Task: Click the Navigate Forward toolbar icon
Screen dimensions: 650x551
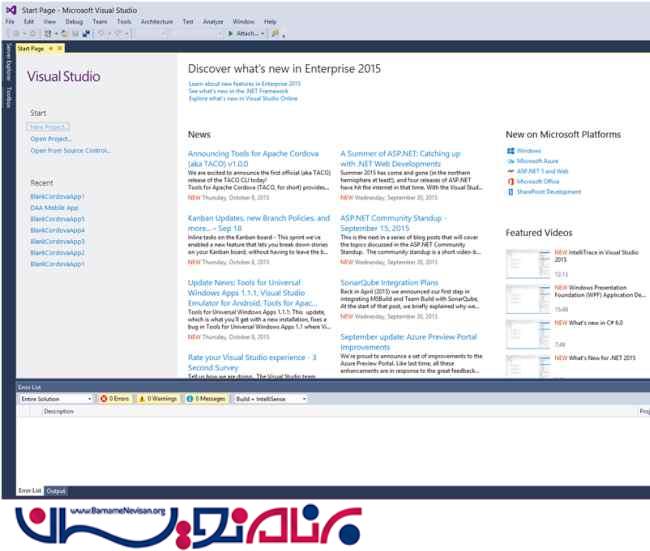Action: click(x=32, y=34)
